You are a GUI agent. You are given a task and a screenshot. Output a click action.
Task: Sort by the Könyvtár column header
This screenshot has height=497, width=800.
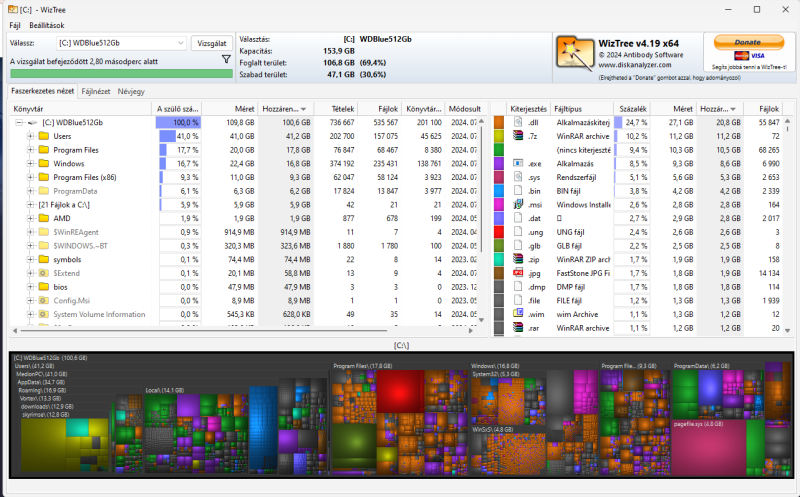pos(81,109)
